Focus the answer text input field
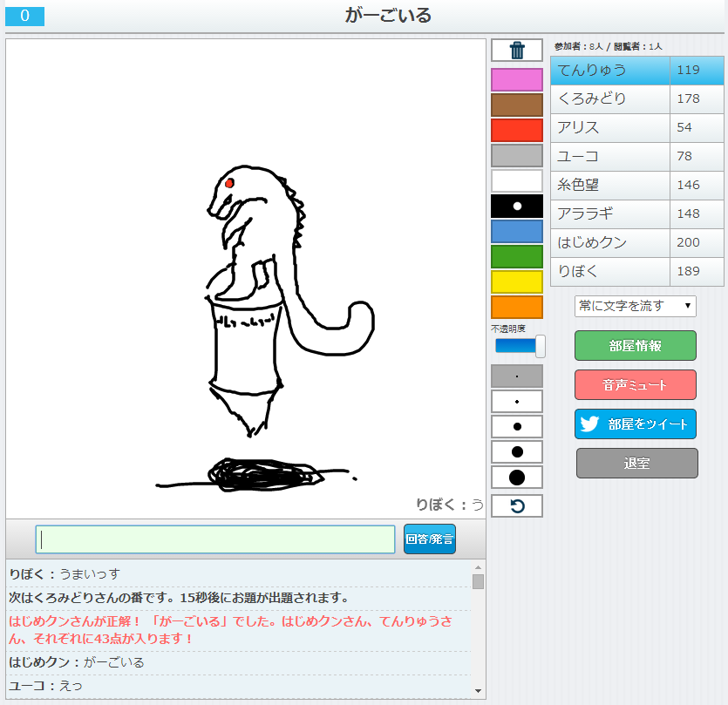The image size is (728, 705). click(215, 539)
